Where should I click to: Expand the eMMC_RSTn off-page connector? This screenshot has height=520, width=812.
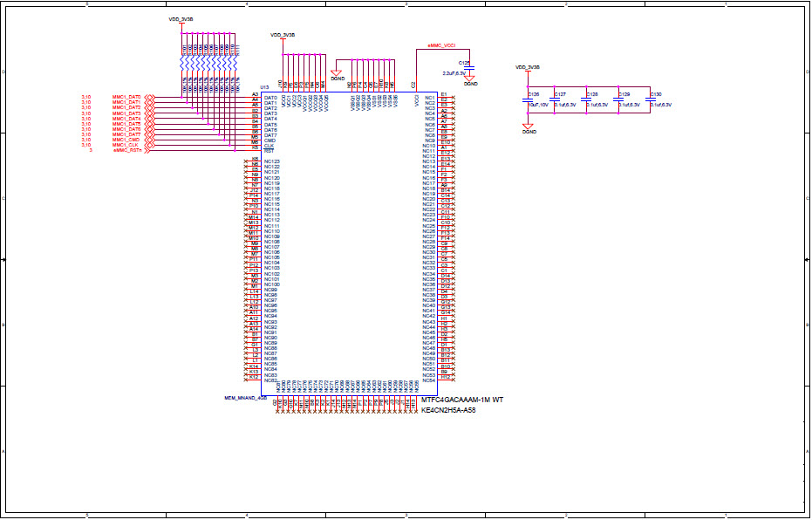[147, 149]
